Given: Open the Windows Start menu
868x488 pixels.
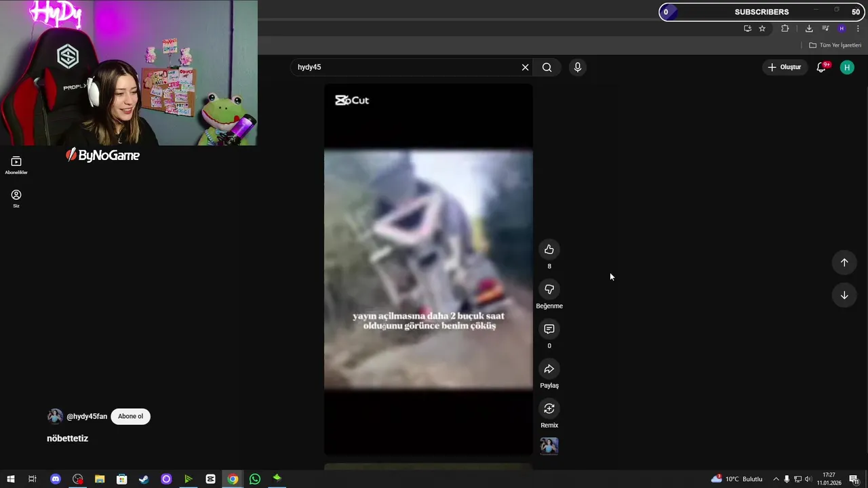Looking at the screenshot, I should (10, 479).
